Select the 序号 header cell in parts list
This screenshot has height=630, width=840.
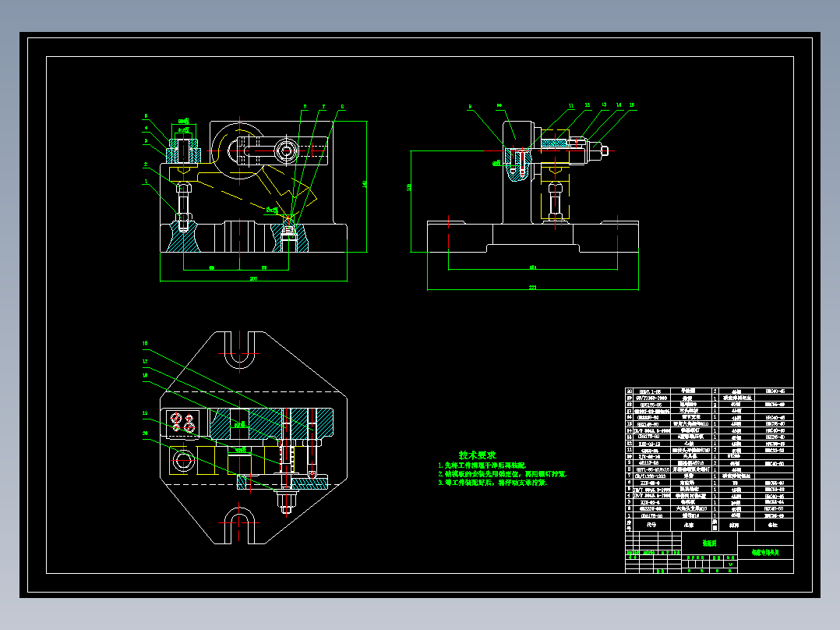coord(629,525)
